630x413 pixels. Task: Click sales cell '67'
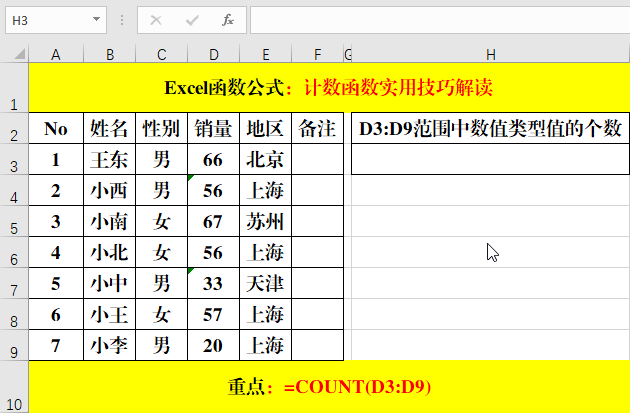point(213,221)
